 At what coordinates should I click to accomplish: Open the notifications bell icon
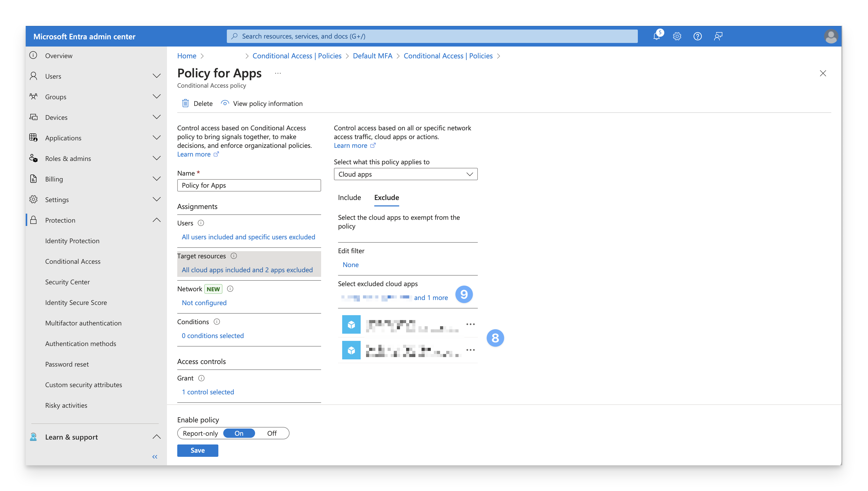[x=656, y=37]
